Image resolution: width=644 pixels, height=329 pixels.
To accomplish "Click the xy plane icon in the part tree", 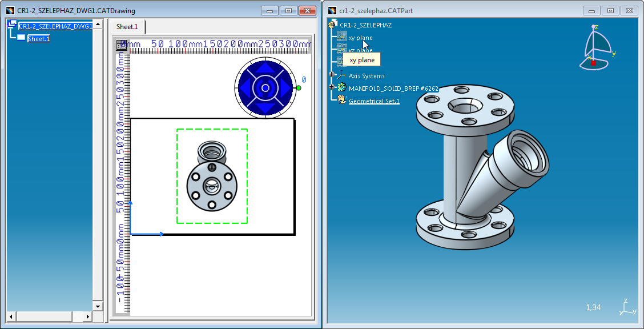I will (x=342, y=37).
